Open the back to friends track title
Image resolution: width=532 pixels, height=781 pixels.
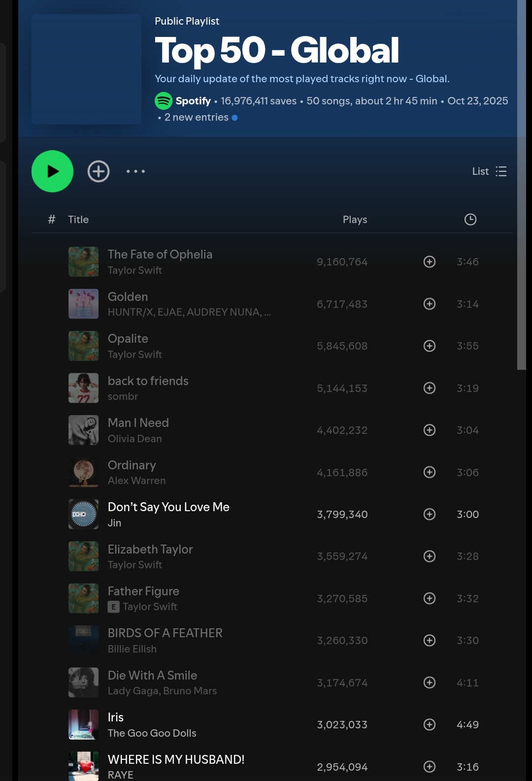pos(148,381)
